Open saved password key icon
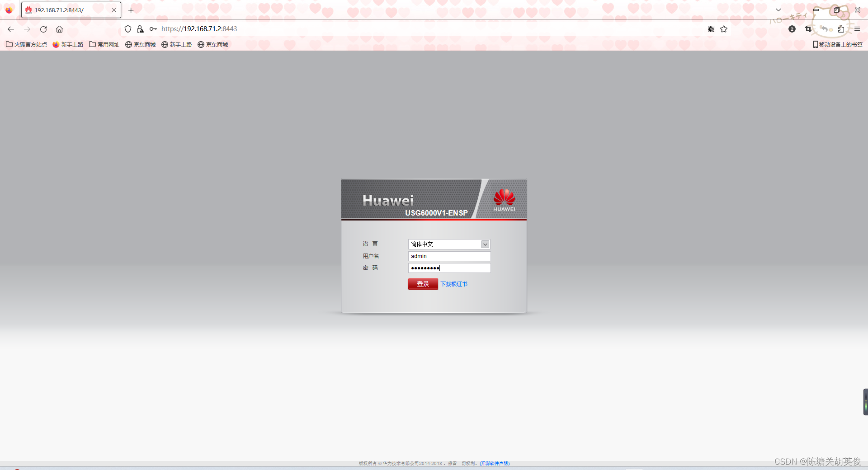868x470 pixels. [x=153, y=29]
